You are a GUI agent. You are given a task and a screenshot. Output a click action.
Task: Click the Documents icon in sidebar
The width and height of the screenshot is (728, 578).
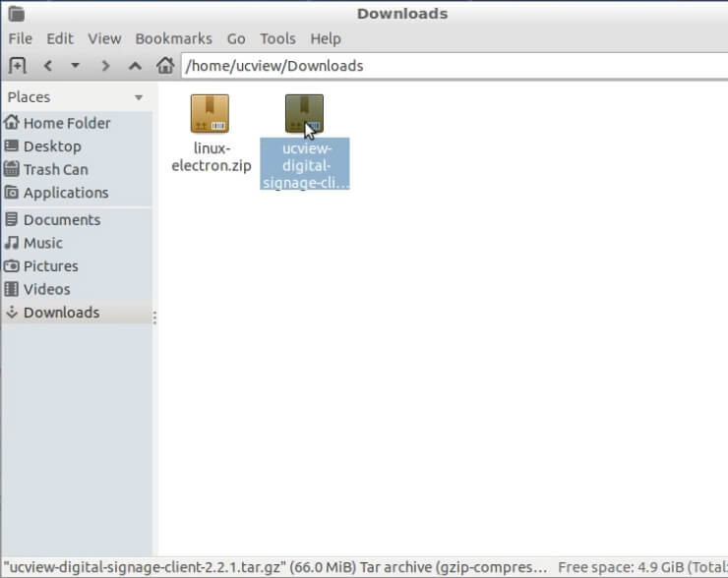[12, 219]
